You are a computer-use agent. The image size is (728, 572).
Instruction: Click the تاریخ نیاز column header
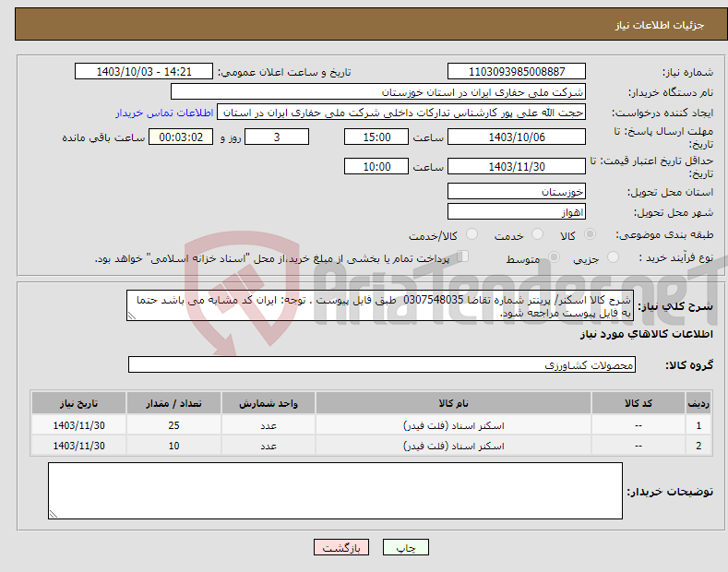tap(79, 403)
